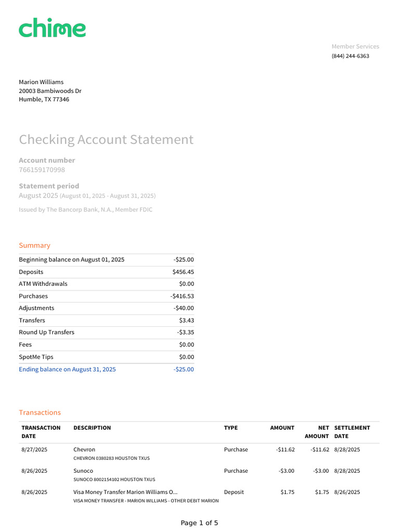
Task: Click the NET AMOUNT column header
Action: tap(317, 432)
